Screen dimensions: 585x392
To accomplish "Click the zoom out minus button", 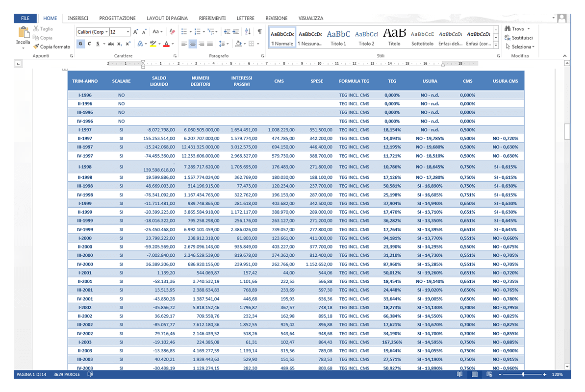I will point(500,374).
